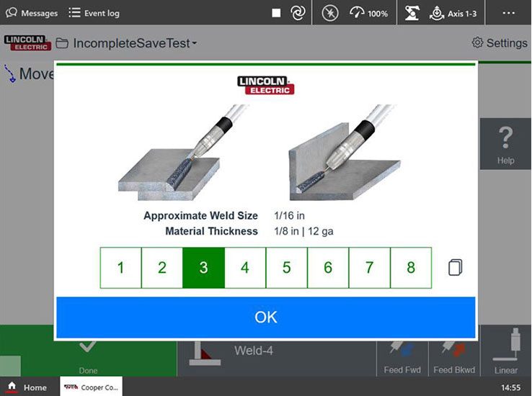Click the folder icon beside IncompleteSaveTest
Image resolution: width=532 pixels, height=396 pixels.
click(x=62, y=43)
